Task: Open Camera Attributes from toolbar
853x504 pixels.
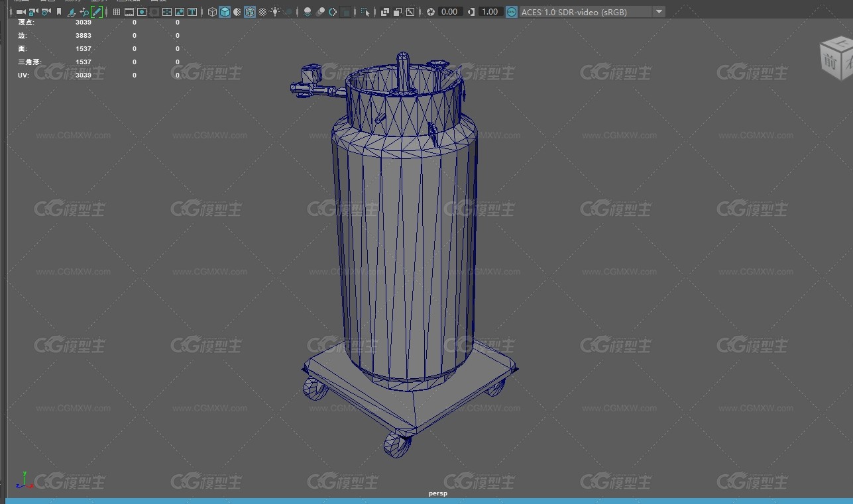Action: pos(46,12)
